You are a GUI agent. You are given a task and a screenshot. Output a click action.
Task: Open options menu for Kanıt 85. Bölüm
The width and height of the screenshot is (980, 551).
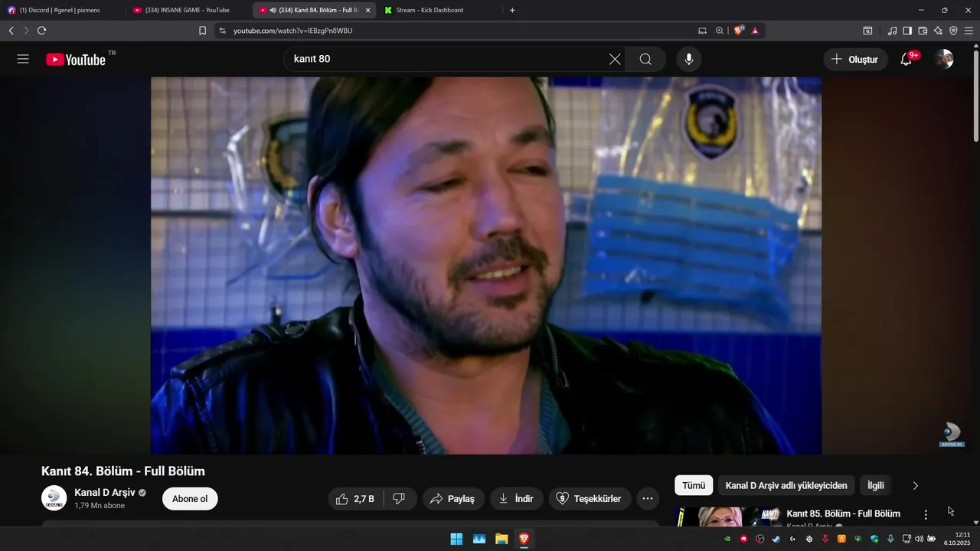pyautogui.click(x=926, y=515)
